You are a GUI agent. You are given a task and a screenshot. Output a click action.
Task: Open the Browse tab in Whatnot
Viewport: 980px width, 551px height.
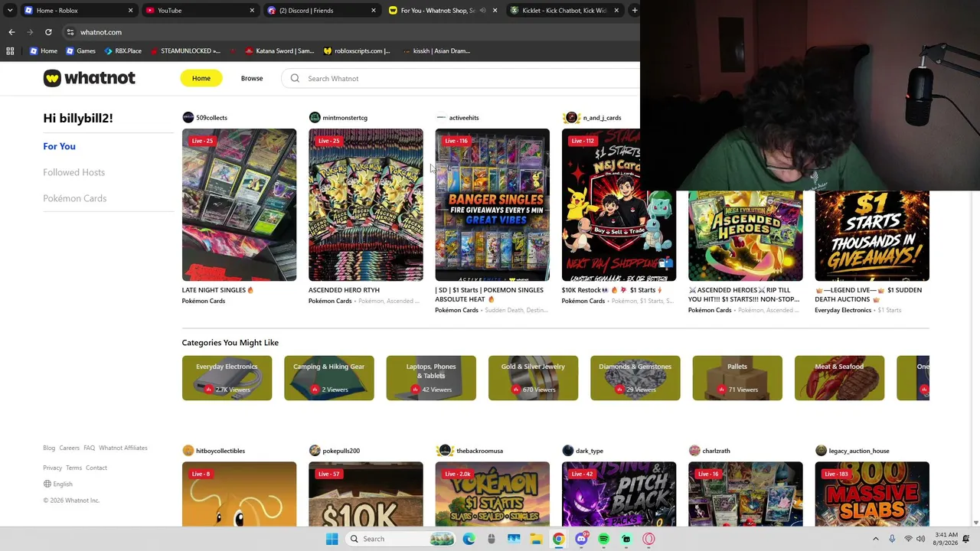[x=252, y=78]
